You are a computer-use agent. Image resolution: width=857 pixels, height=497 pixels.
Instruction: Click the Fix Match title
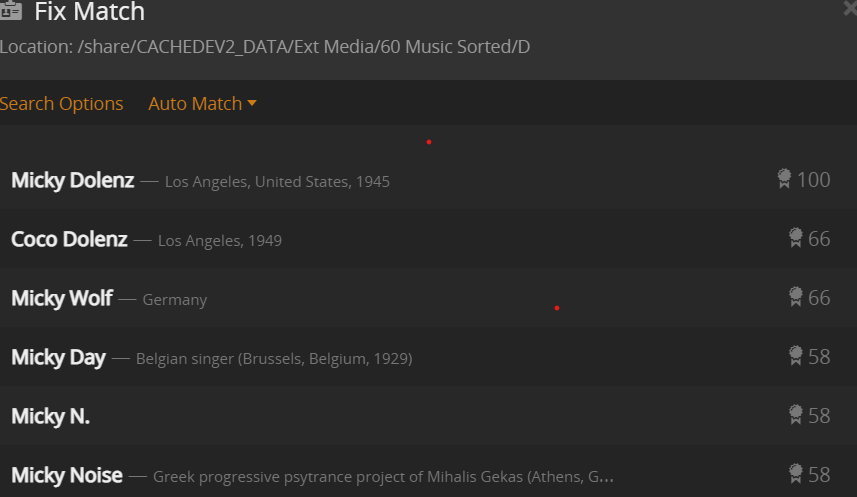90,12
